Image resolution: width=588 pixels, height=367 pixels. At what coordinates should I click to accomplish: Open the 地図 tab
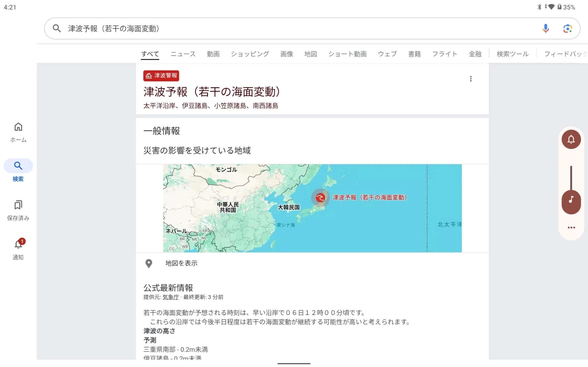311,54
